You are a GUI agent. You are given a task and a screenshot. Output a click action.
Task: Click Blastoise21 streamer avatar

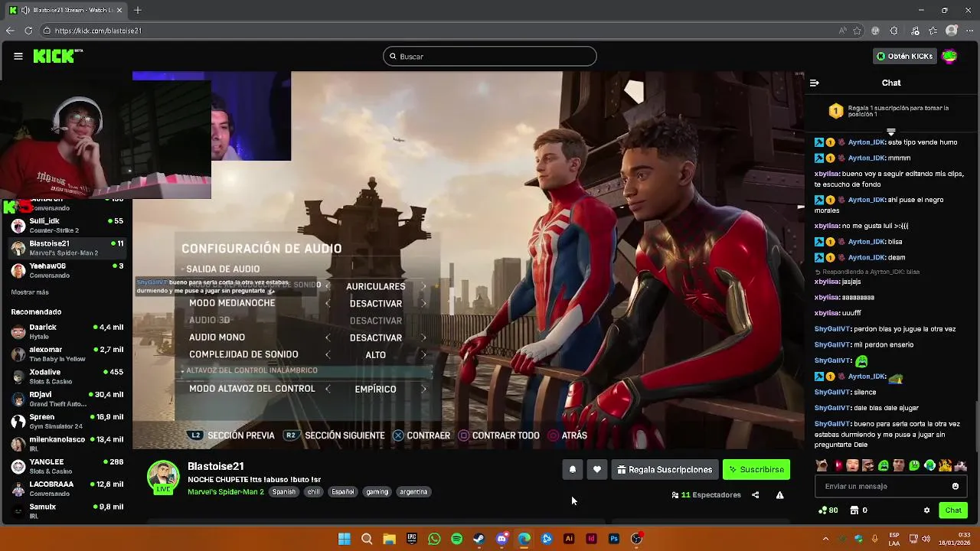(x=163, y=477)
